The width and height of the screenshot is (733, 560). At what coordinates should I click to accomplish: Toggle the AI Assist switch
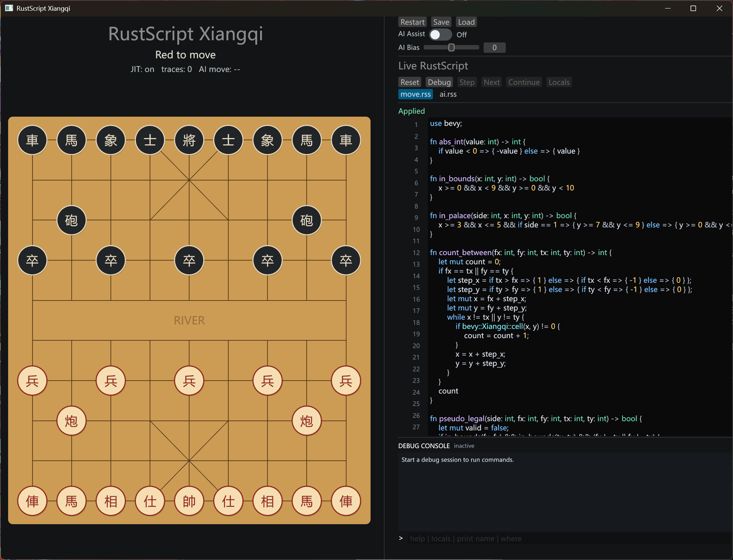coord(440,35)
